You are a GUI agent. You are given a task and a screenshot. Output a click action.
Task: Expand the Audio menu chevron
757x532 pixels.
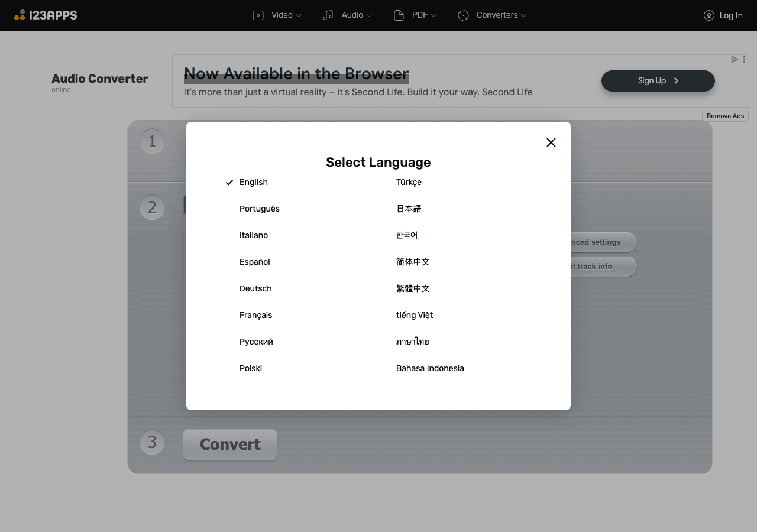coord(369,15)
